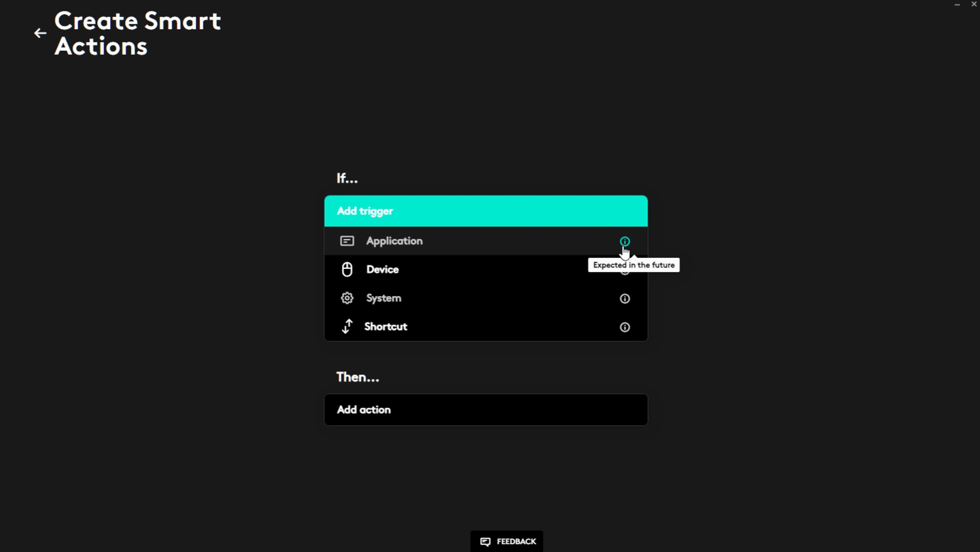The image size is (980, 552).
Task: Select the Shortcut trigger option
Action: click(385, 327)
